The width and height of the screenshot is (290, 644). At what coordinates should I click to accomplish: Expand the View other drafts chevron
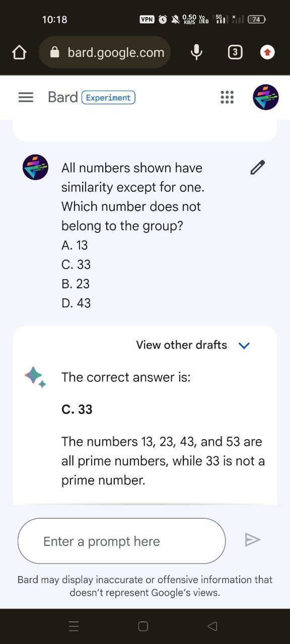(x=244, y=346)
